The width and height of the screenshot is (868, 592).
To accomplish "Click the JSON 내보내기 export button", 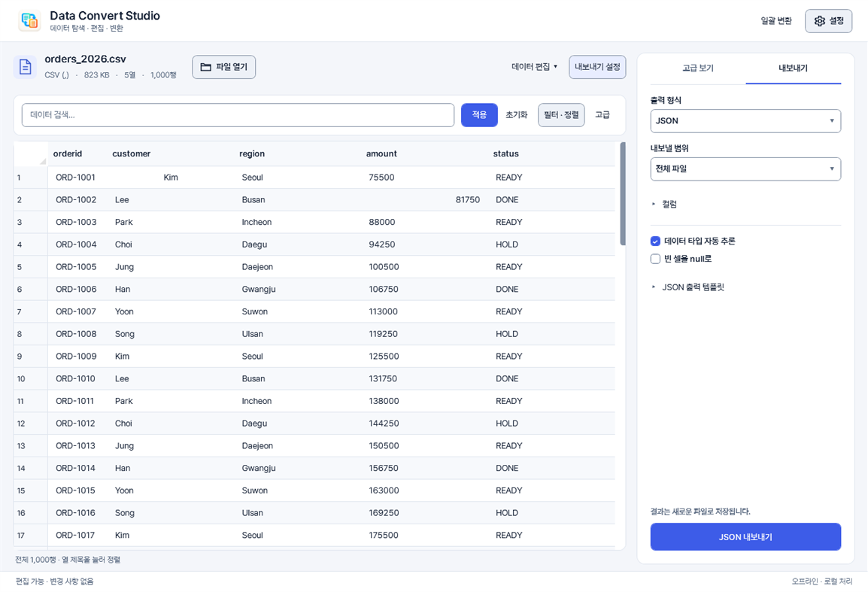I will tap(745, 536).
